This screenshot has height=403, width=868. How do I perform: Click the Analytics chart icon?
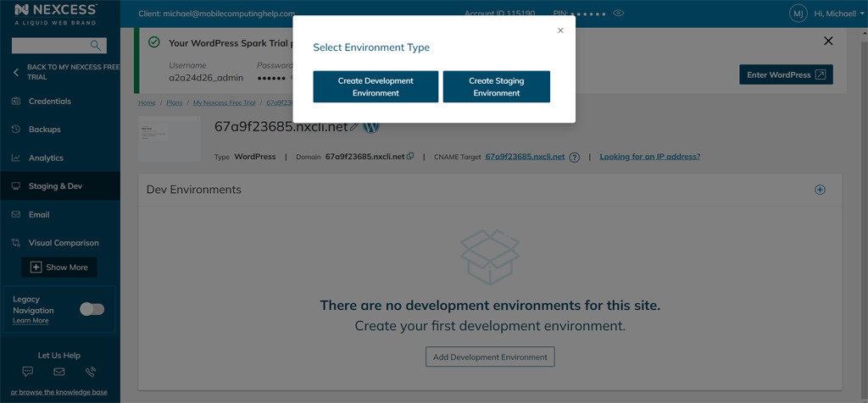pos(15,158)
